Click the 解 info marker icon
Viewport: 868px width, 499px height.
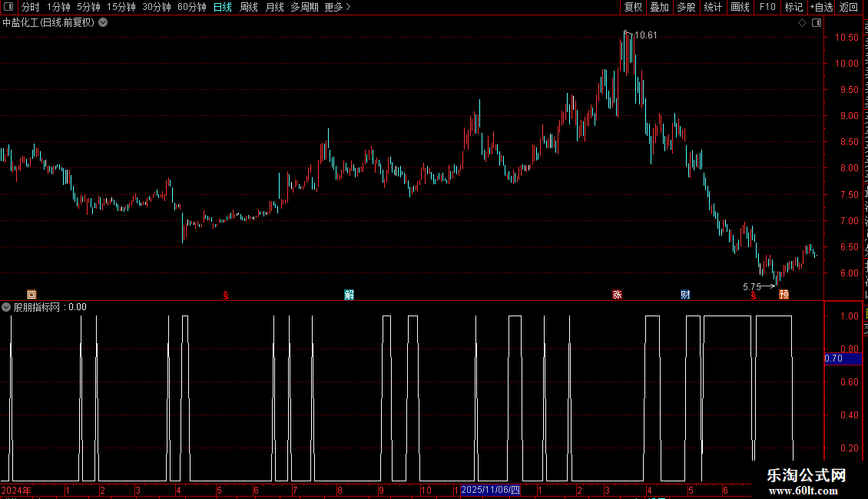(x=350, y=295)
